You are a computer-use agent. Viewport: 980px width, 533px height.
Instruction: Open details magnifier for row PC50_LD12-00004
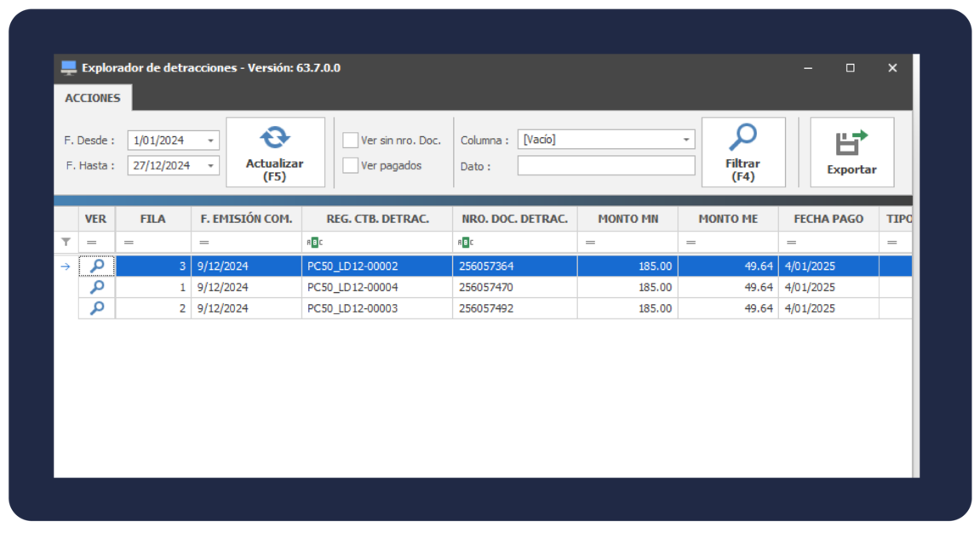(97, 288)
